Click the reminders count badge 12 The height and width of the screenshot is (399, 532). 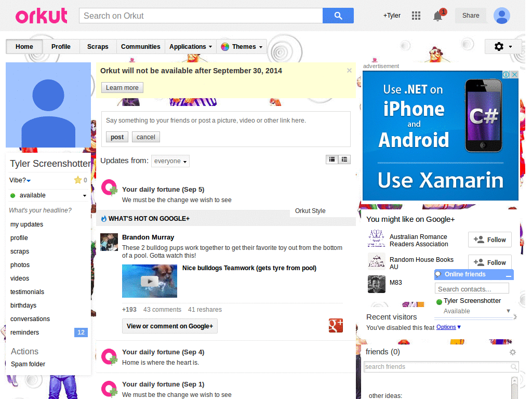[81, 332]
